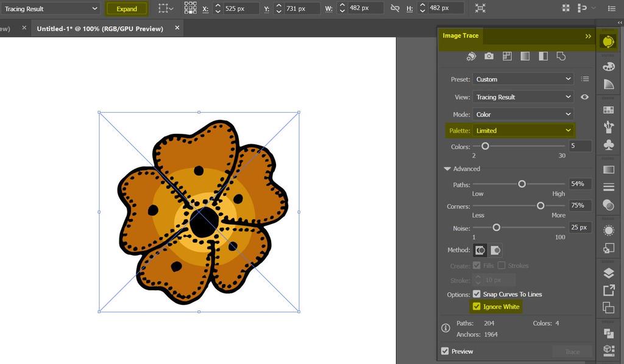Open the align-to dropdown chevron
Image resolution: width=624 pixels, height=364 pixels.
594,8
